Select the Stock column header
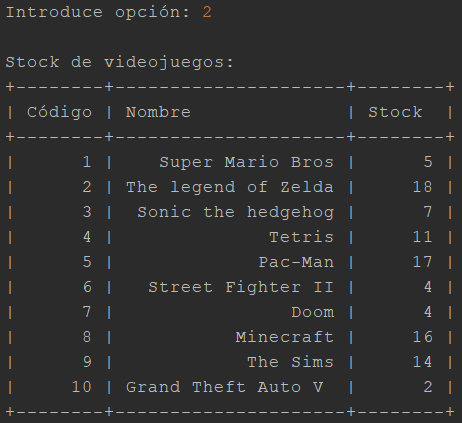Screen dimensions: 462x423 pos(395,112)
